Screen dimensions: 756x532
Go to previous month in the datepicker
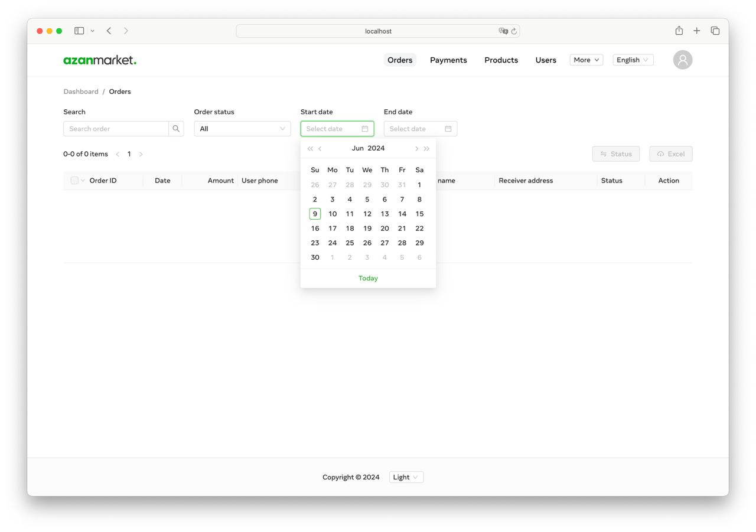pyautogui.click(x=320, y=149)
